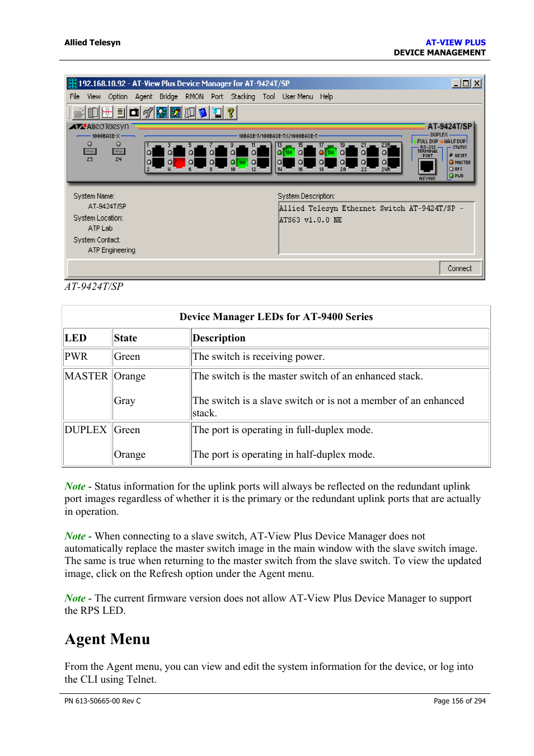Click the blue grid with light icon

tap(162, 112)
